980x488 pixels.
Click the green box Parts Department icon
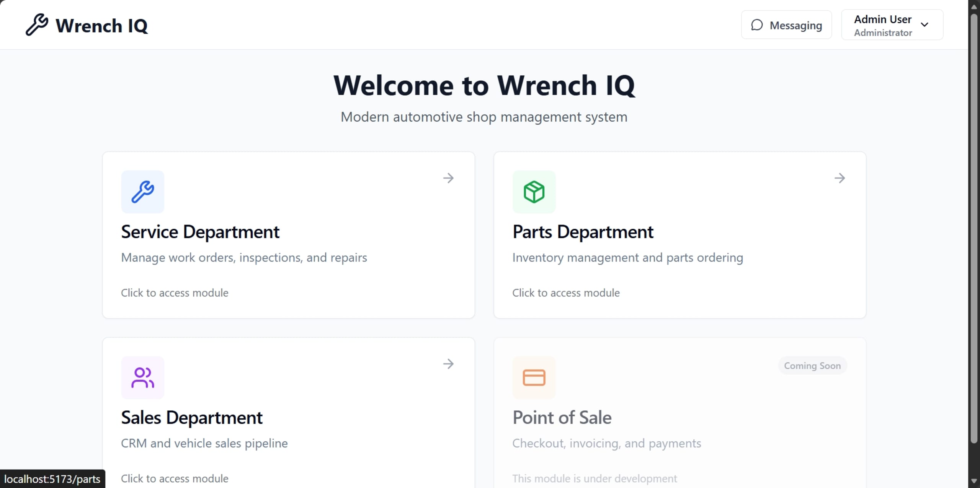pyautogui.click(x=534, y=192)
